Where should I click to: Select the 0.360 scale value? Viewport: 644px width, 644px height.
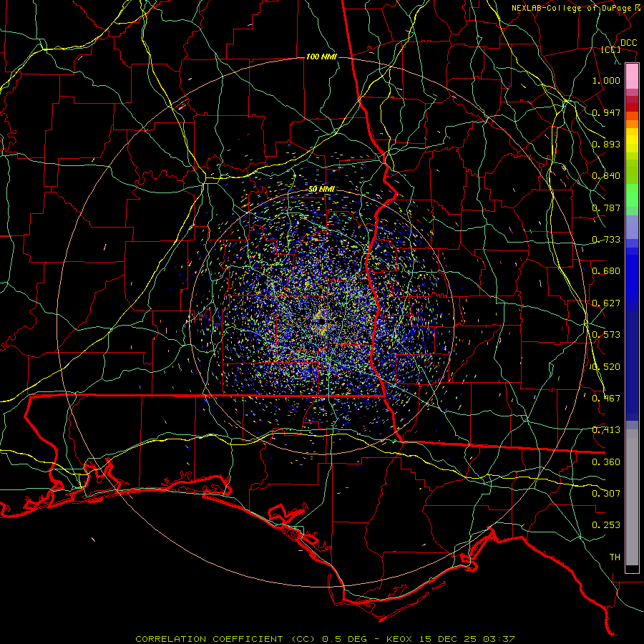pos(606,462)
